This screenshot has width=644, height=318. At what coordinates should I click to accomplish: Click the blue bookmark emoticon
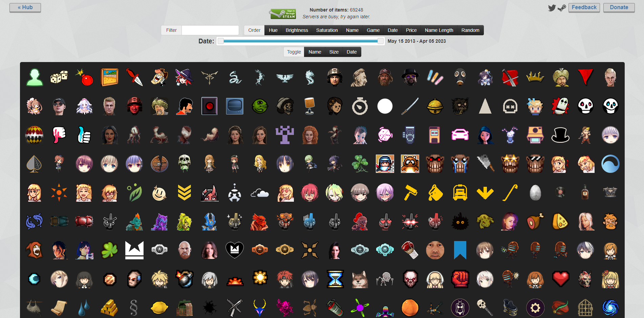tap(460, 250)
